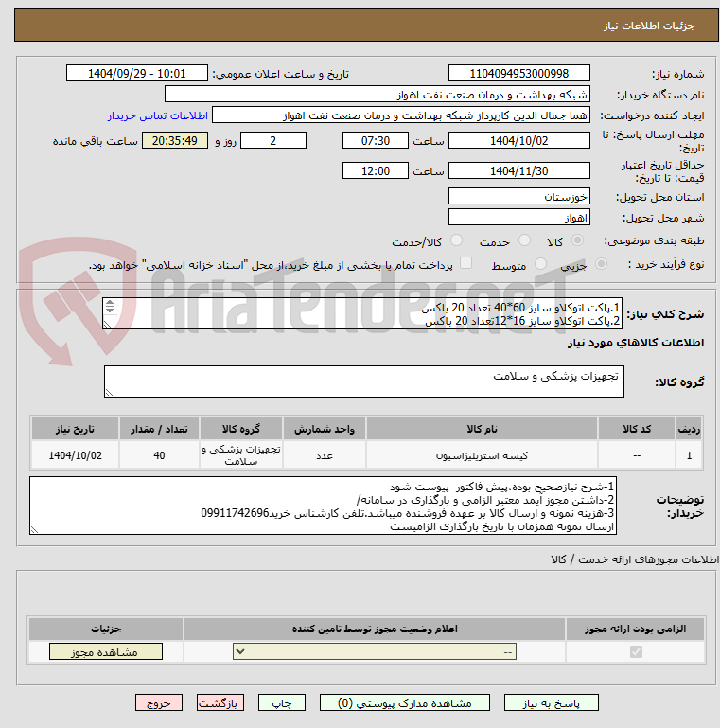Click the response deadline date 1404/10/02 field
Screen dimensions: 720x728
tap(519, 141)
